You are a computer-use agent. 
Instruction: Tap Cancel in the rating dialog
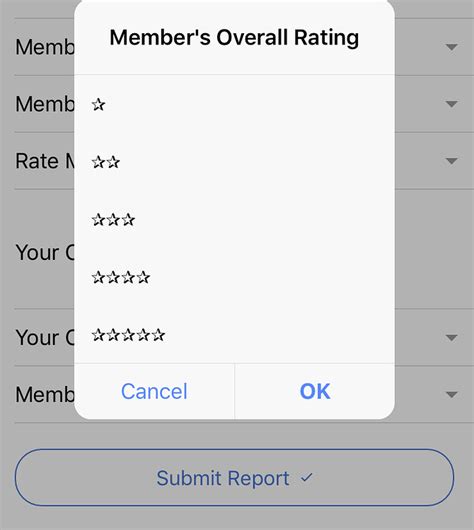tap(154, 391)
